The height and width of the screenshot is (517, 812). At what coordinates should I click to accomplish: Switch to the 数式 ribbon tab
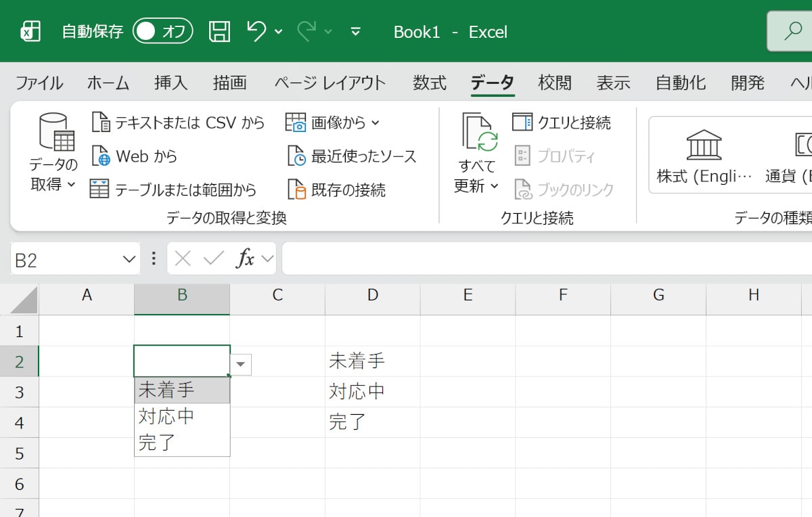pos(430,83)
